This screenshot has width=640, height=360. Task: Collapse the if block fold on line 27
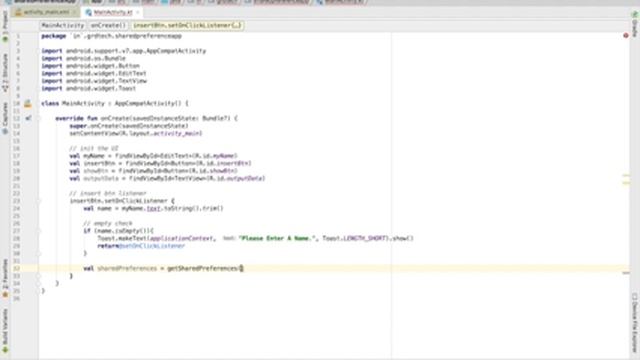(38, 231)
